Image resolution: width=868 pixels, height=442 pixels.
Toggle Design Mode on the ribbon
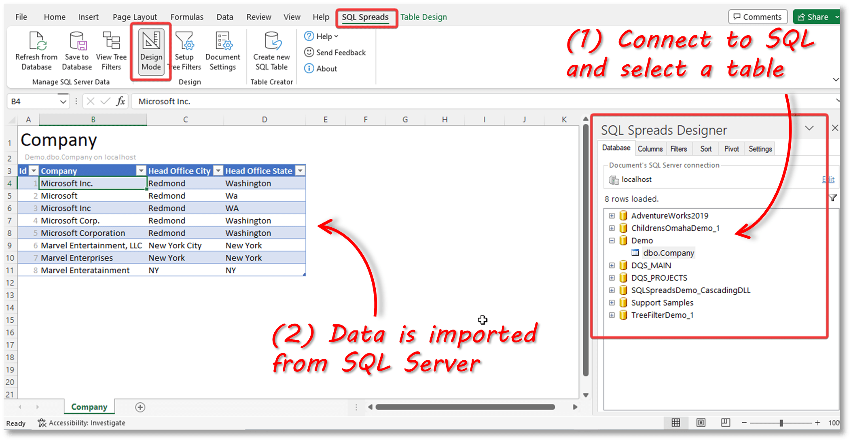(x=151, y=51)
